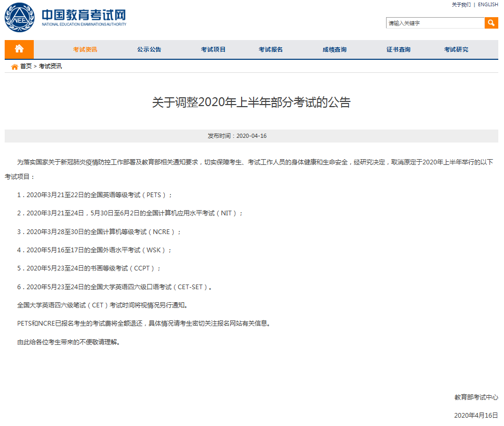Click the 发布时间 2020-04-16 date bar
Image resolution: width=504 pixels, height=426 pixels.
point(251,136)
